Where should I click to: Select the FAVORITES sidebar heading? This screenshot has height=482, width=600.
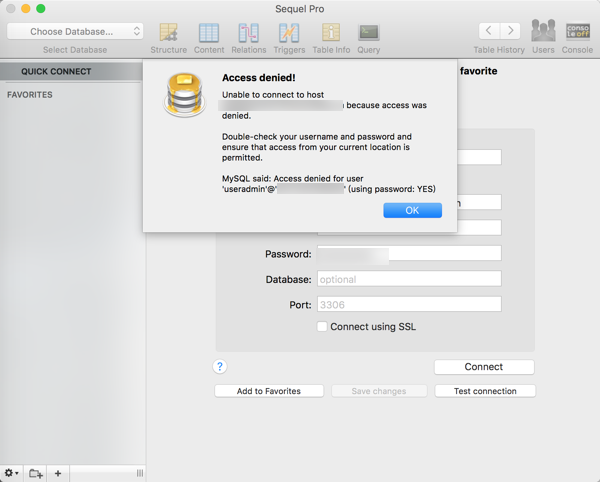[x=30, y=95]
